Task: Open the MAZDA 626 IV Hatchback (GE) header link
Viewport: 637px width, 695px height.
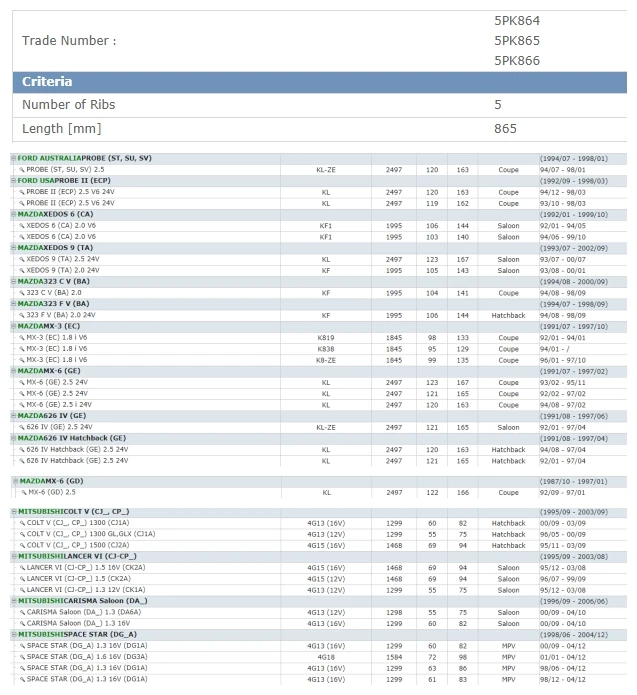Action: coord(72,438)
